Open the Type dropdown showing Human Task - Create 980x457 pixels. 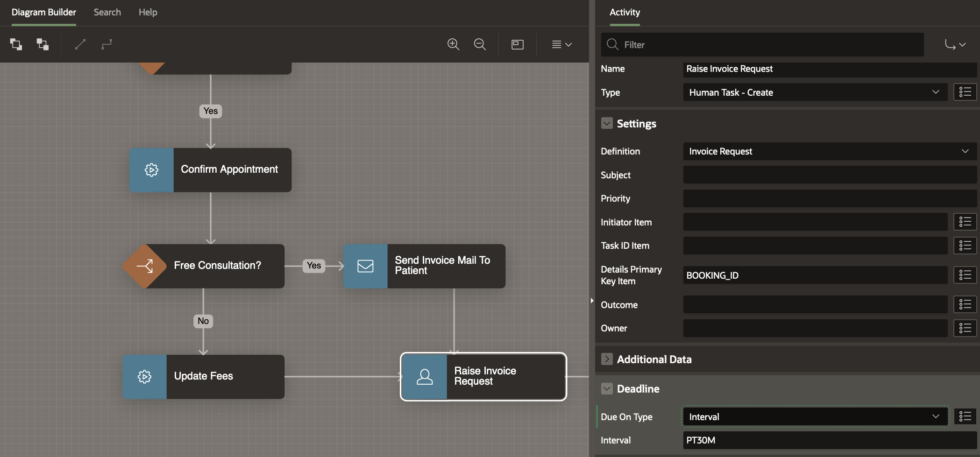(x=815, y=92)
